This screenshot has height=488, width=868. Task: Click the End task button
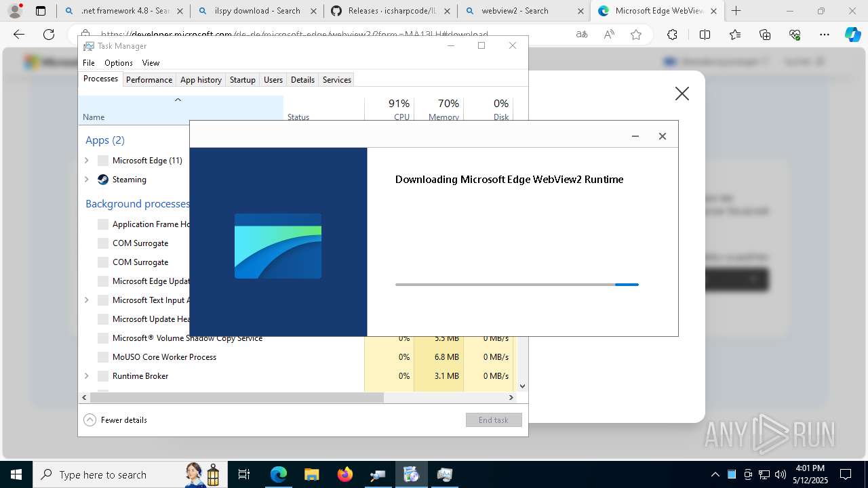coord(494,420)
